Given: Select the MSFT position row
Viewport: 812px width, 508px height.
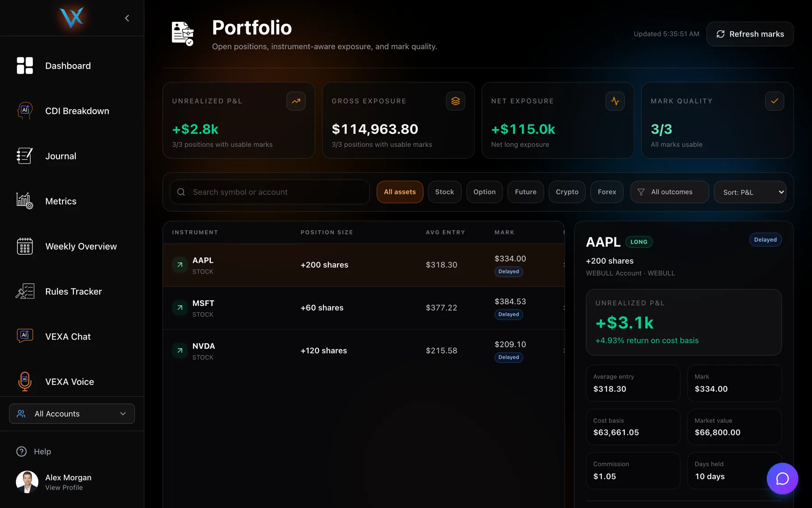Looking at the screenshot, I should pos(364,308).
